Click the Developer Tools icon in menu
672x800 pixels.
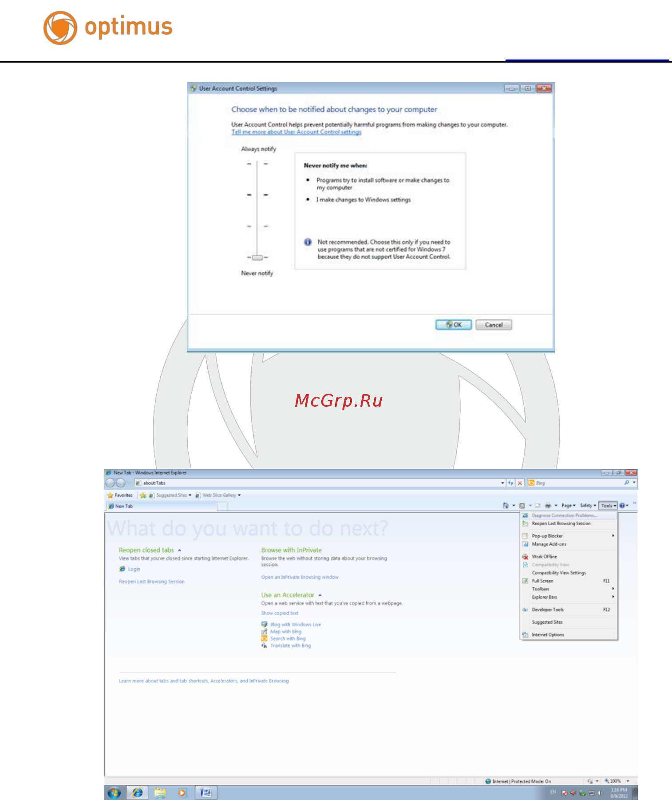click(525, 610)
